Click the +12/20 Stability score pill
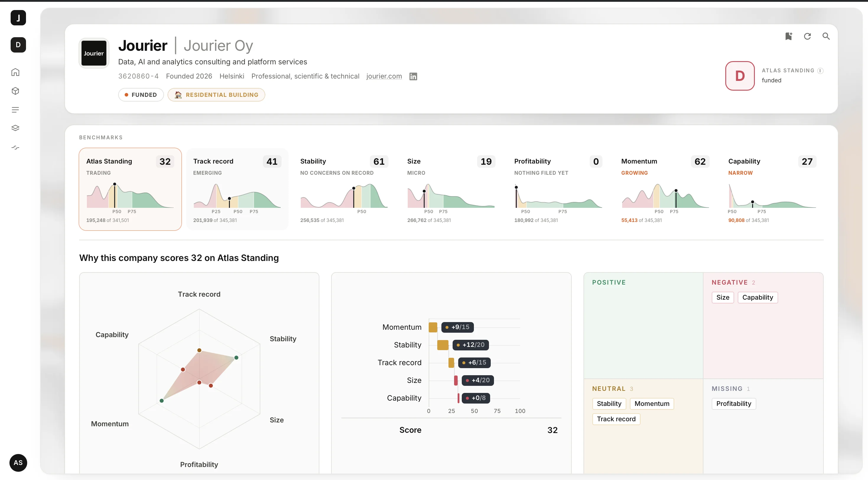The height and width of the screenshot is (480, 868). pos(470,345)
